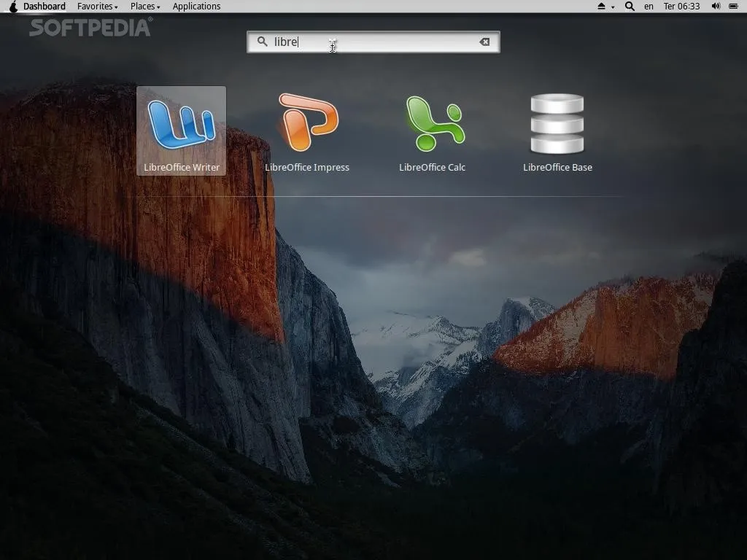
Task: Open the LibreOffice Impress application
Action: (307, 130)
